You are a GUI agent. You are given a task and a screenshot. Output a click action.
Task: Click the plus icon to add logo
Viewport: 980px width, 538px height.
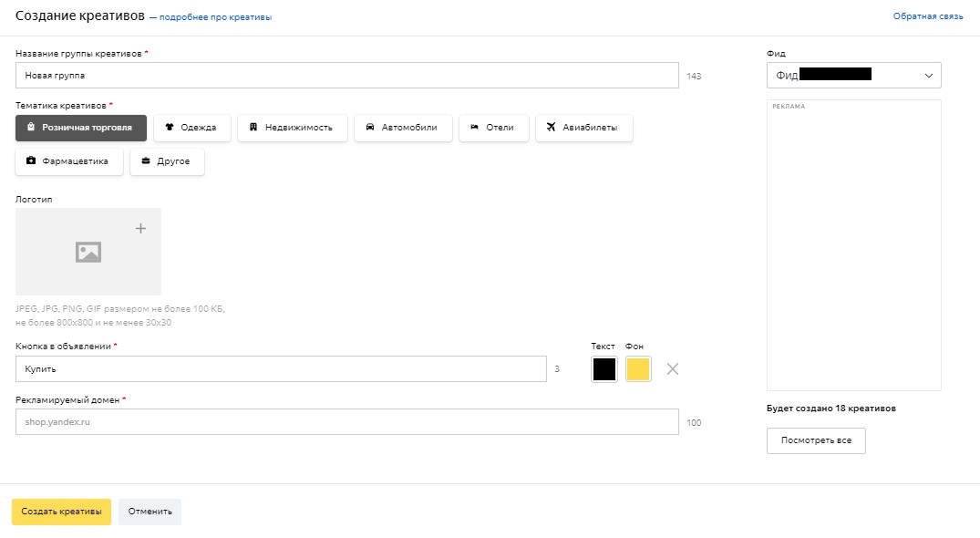pos(140,229)
